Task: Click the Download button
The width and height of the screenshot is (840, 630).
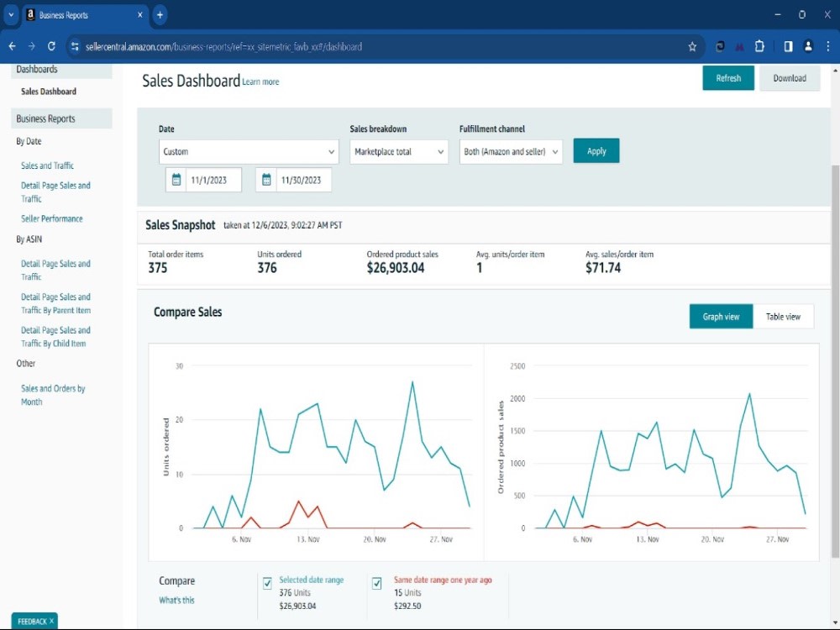Action: [x=790, y=78]
